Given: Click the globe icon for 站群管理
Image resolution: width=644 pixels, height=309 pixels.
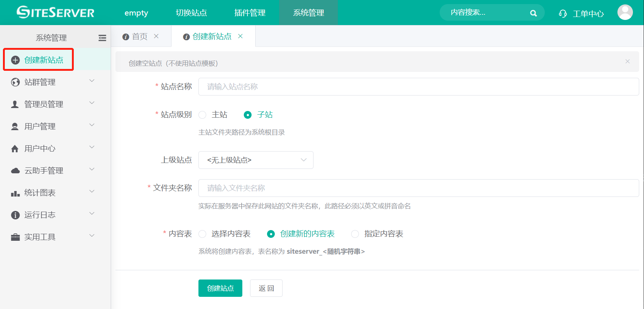Looking at the screenshot, I should (15, 82).
